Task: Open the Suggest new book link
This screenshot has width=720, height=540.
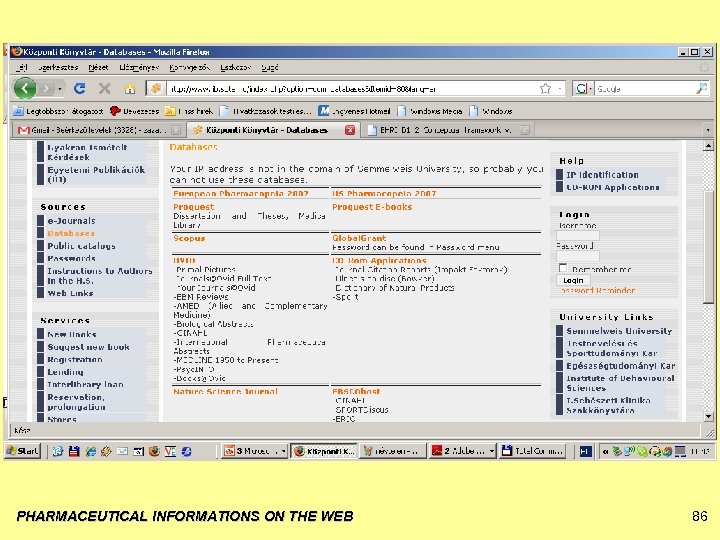Action: [88, 347]
